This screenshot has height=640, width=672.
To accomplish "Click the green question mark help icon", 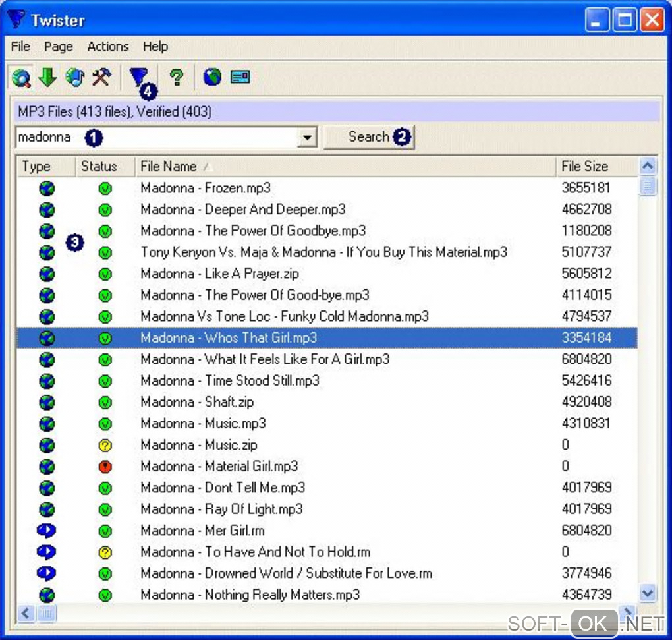I will point(175,78).
